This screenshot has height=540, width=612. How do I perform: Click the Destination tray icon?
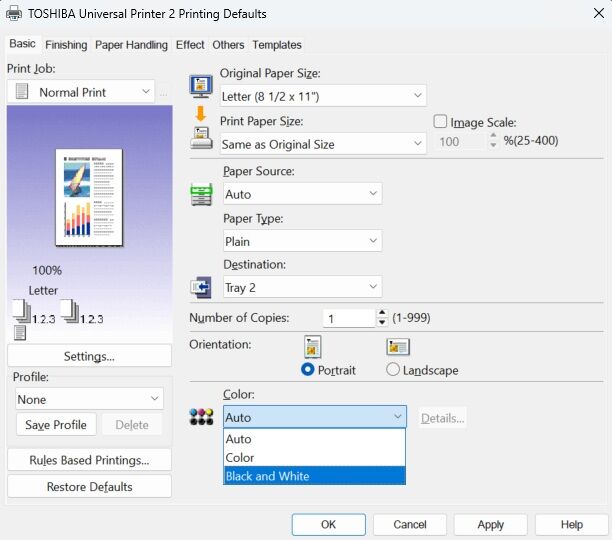201,287
